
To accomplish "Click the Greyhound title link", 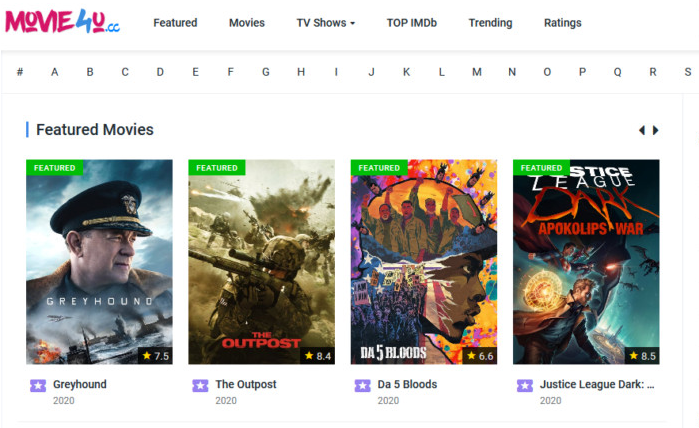I will [x=80, y=384].
